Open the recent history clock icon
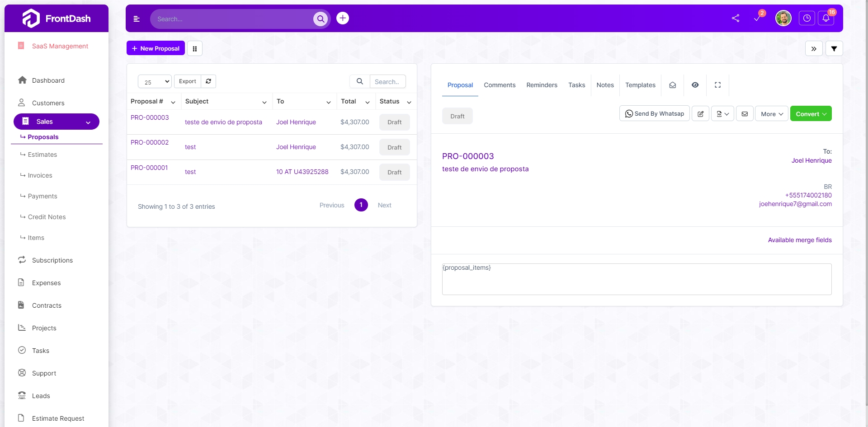 807,18
